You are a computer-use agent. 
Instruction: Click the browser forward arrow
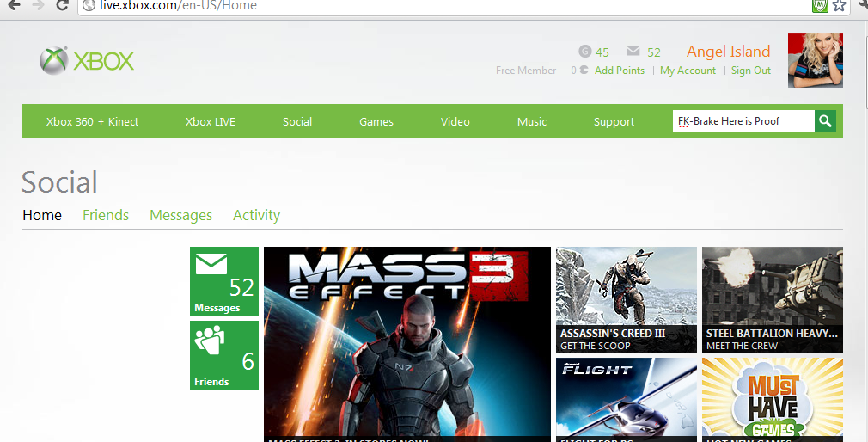[x=38, y=5]
